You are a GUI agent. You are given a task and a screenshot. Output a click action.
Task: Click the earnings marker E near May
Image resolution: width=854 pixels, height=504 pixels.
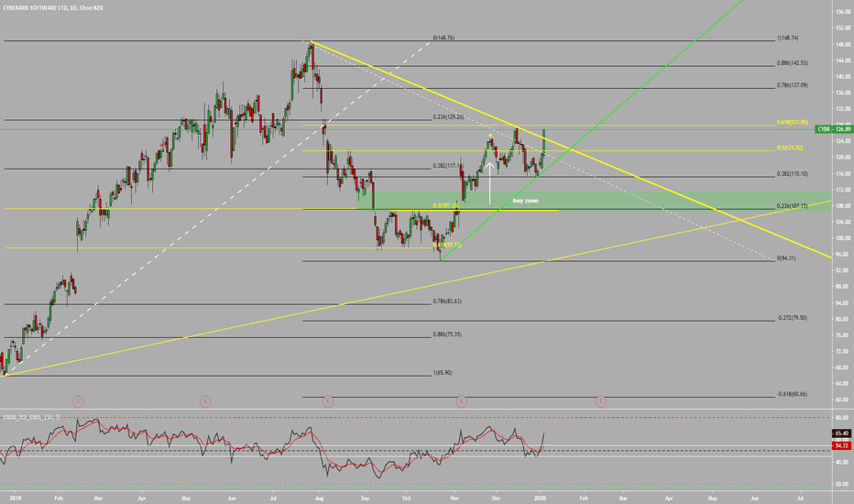pyautogui.click(x=204, y=401)
